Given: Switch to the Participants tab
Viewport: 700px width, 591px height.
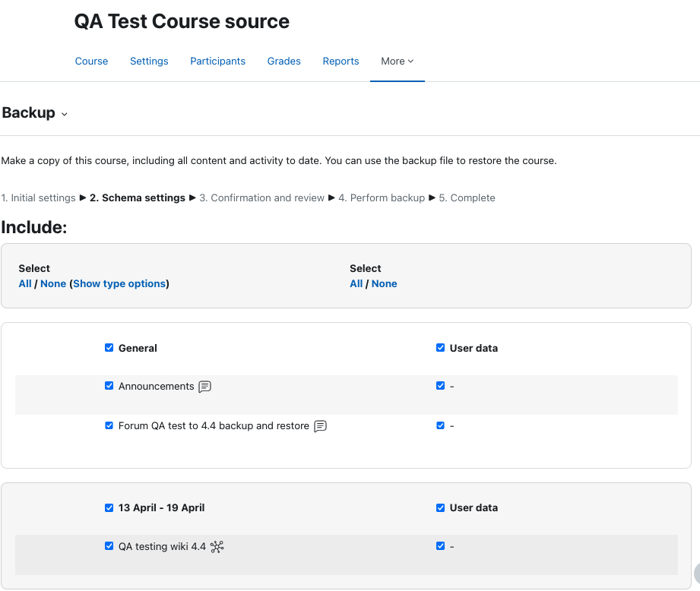Looking at the screenshot, I should (x=218, y=61).
